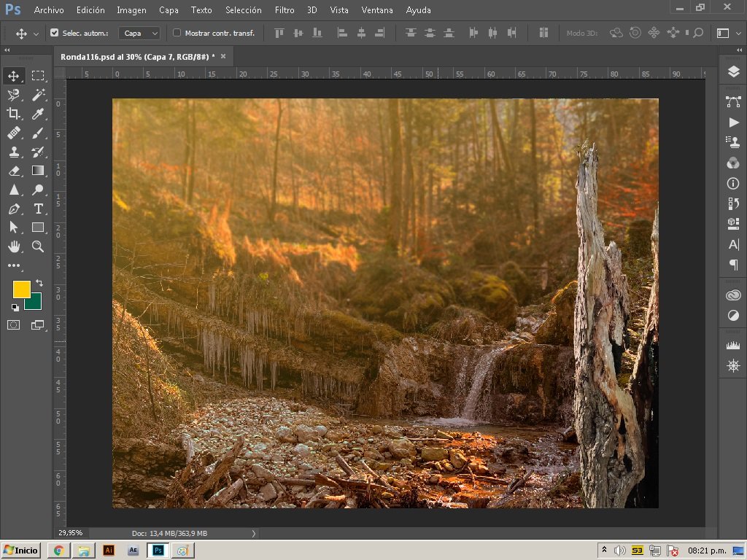The height and width of the screenshot is (560, 747).
Task: Select the Brush tool
Action: 38,133
